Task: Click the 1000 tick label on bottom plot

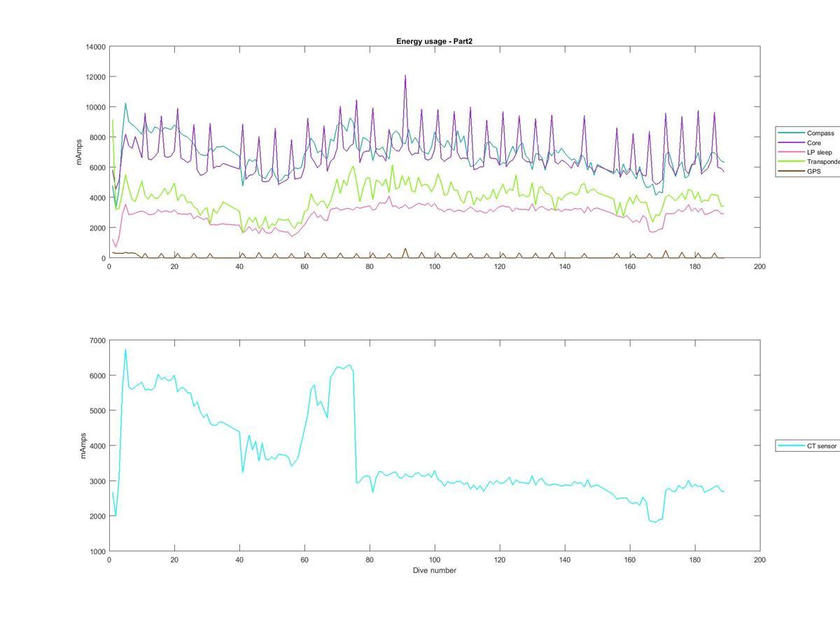Action: click(x=98, y=551)
